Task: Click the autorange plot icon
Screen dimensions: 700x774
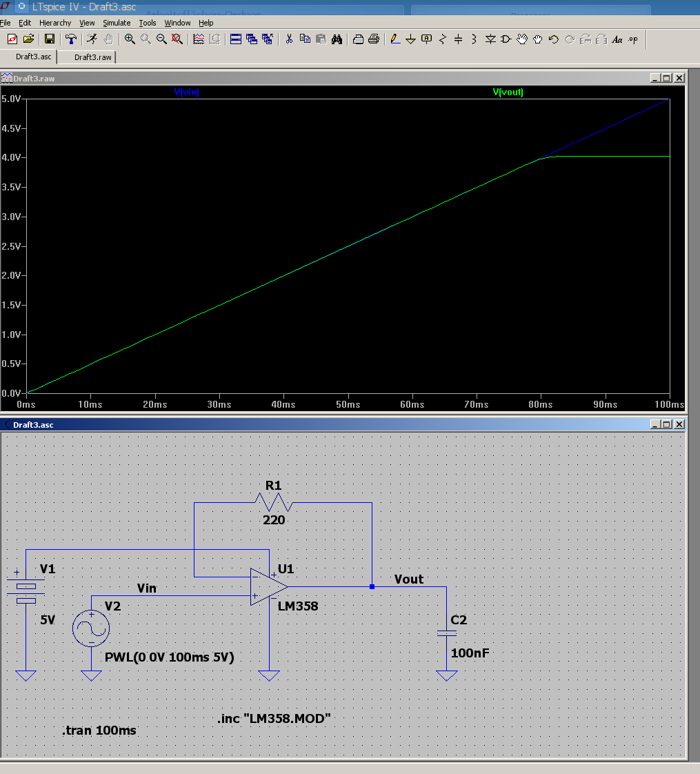Action: [199, 39]
